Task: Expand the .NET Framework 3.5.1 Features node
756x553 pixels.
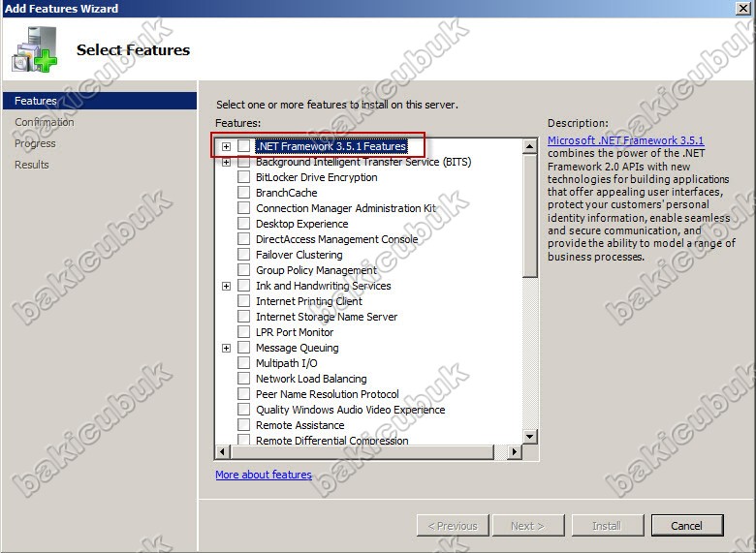Action: [226, 146]
